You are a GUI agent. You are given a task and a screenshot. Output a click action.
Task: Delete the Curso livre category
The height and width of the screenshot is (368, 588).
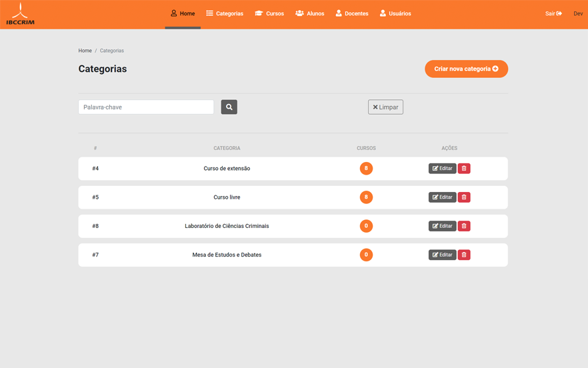(x=464, y=197)
